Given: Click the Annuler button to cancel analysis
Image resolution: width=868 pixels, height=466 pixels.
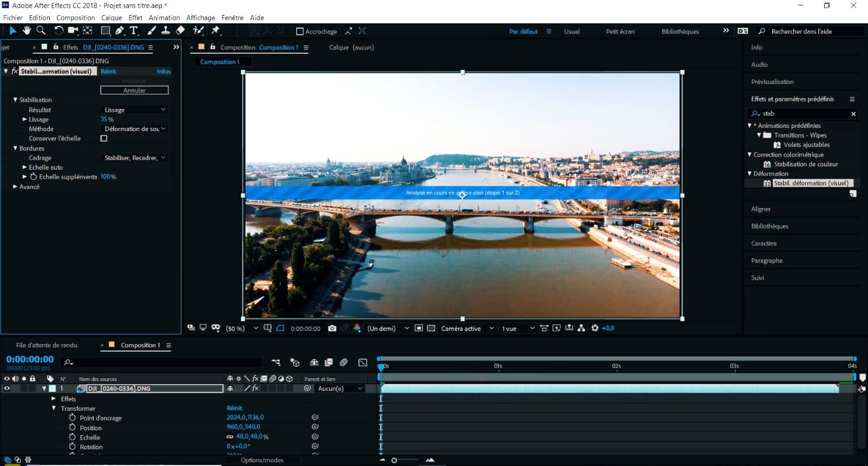Looking at the screenshot, I should pyautogui.click(x=134, y=90).
